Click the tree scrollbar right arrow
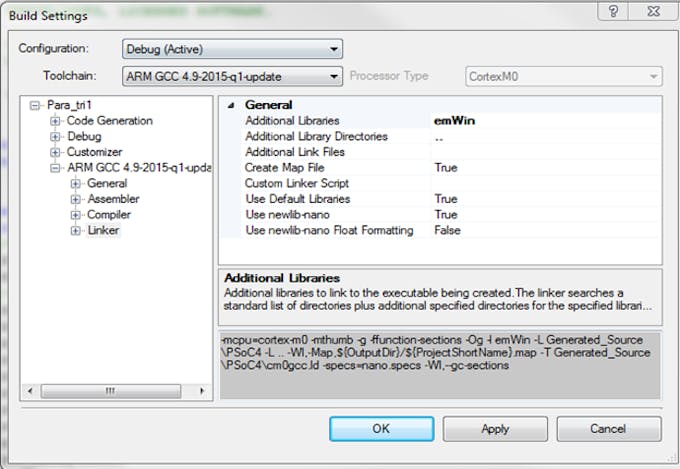 coord(202,391)
